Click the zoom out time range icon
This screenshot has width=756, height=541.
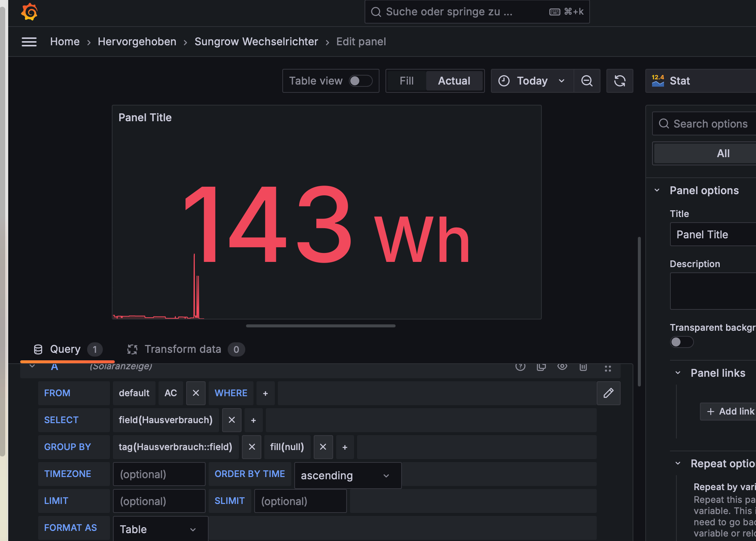click(x=587, y=81)
